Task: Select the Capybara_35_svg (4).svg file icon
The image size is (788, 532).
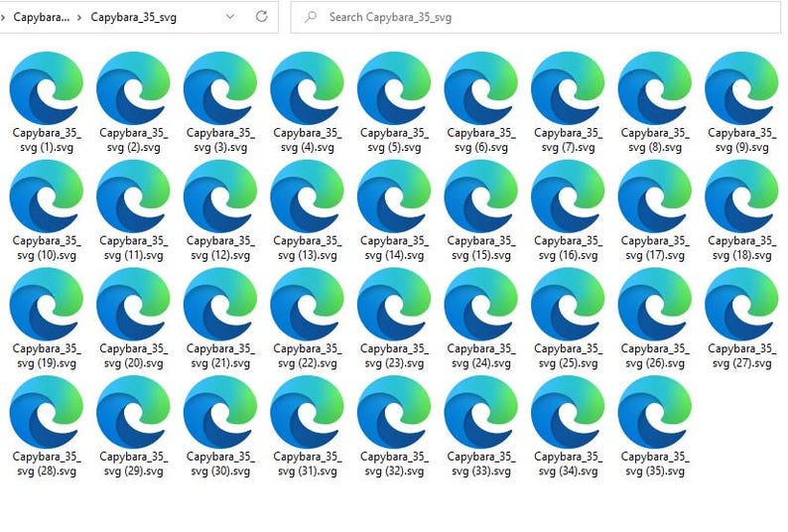Action: click(x=307, y=88)
